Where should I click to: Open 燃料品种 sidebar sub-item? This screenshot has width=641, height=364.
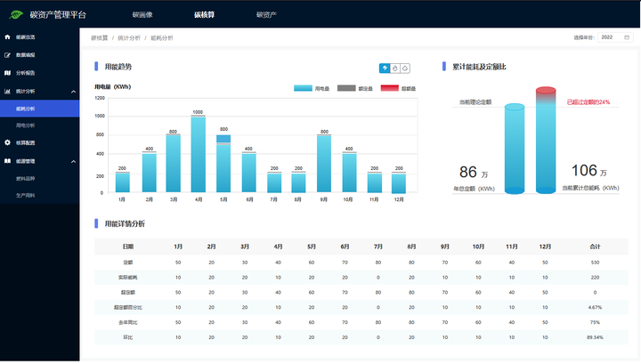click(25, 179)
